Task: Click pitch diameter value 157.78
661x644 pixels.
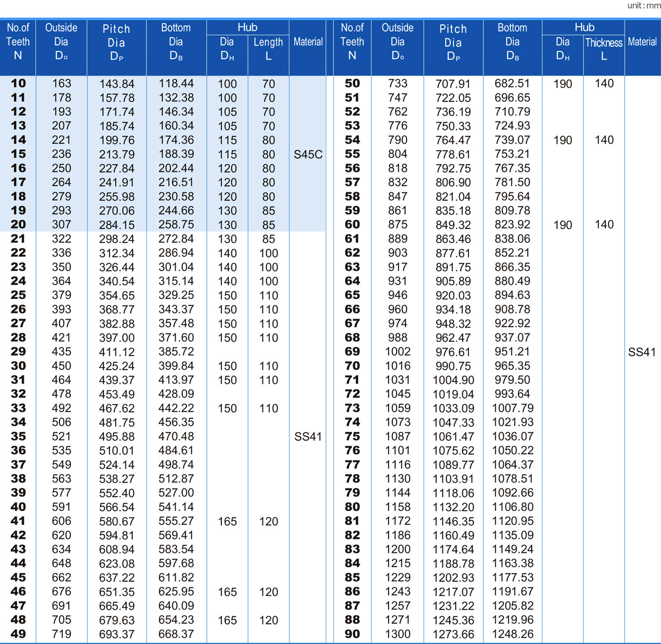Action: [x=117, y=98]
